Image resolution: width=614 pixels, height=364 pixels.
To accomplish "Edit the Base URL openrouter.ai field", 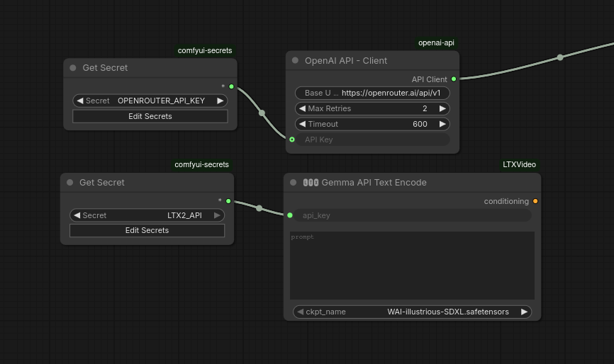I will point(372,93).
